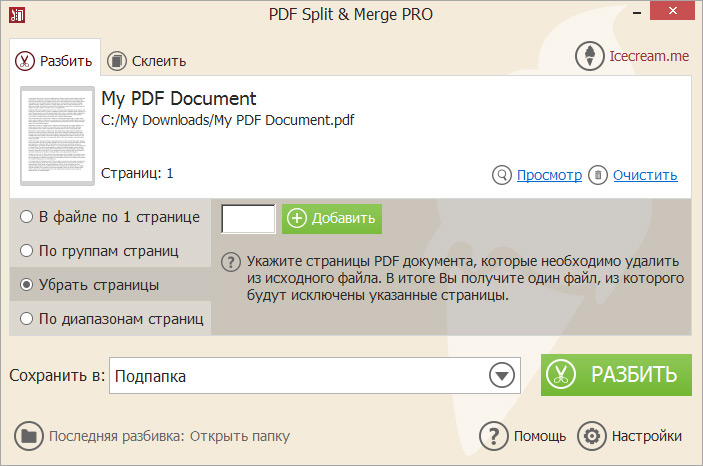703x466 pixels.
Task: Open the Просмотр link
Action: [549, 175]
